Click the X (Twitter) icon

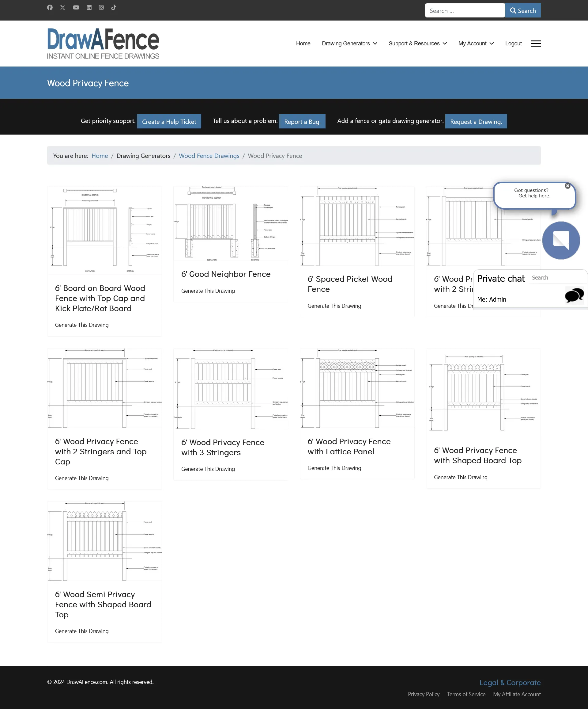pyautogui.click(x=63, y=7)
